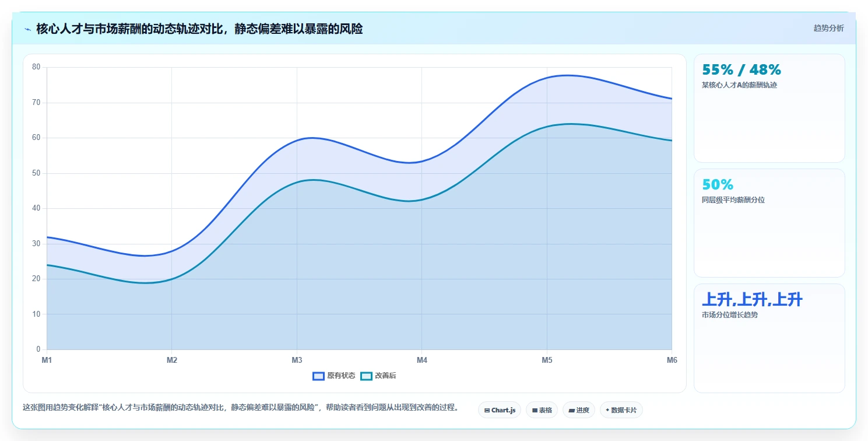The image size is (868, 441).
Task: Click the 同层级平均薪酬分位 caption
Action: [x=733, y=200]
